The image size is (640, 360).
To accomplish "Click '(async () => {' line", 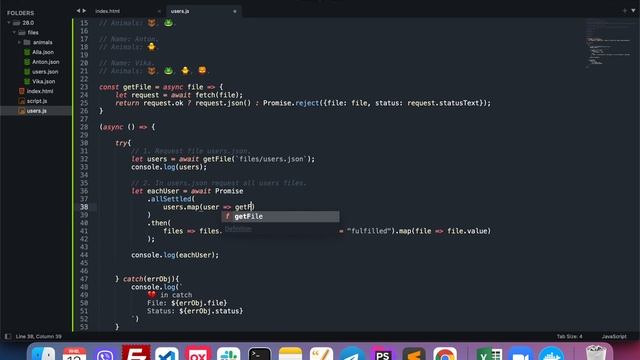I will coord(127,127).
